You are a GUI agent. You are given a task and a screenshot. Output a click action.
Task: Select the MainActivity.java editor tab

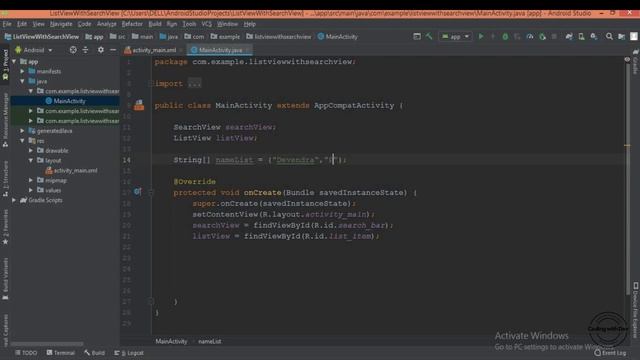point(220,50)
